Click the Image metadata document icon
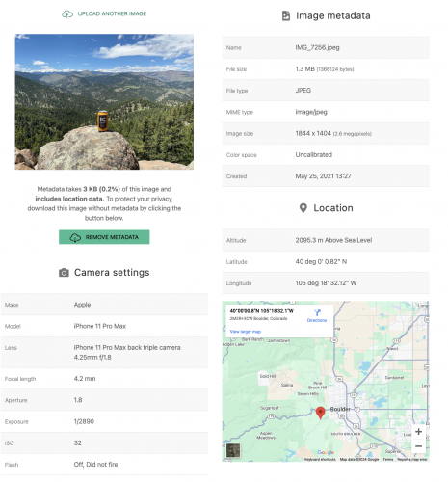The width and height of the screenshot is (448, 482). click(286, 15)
